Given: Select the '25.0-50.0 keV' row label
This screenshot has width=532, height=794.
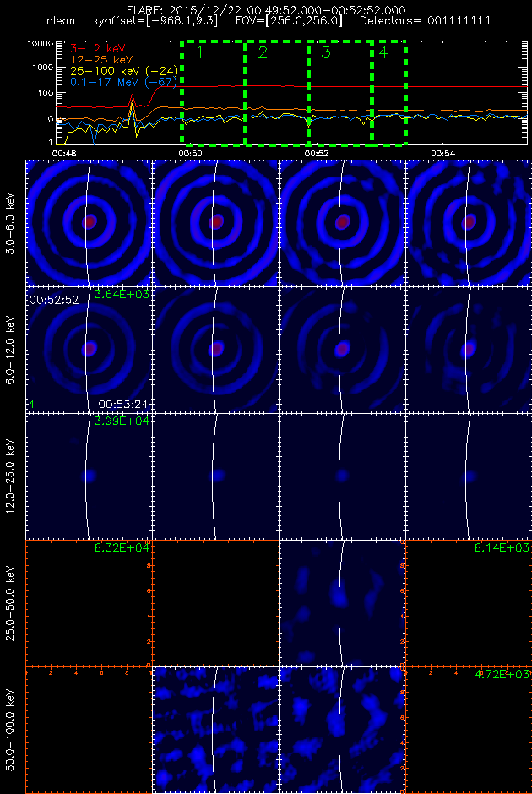Looking at the screenshot, I should 12,603.
